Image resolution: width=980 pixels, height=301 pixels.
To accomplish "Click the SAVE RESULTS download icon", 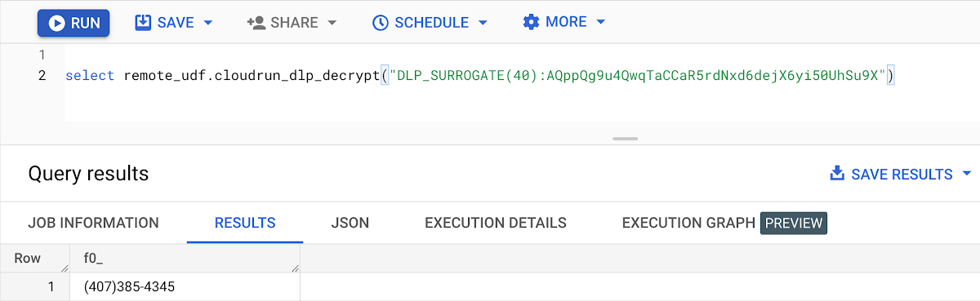I will point(836,174).
